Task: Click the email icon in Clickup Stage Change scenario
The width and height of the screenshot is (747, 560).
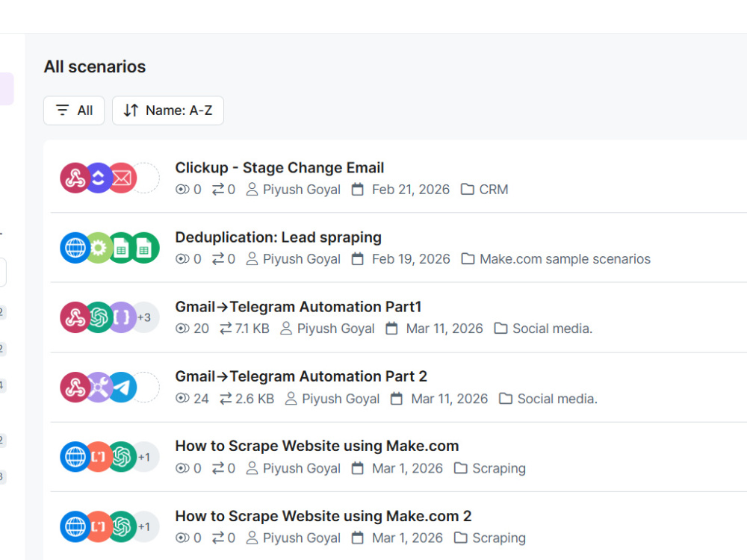Action: [122, 178]
